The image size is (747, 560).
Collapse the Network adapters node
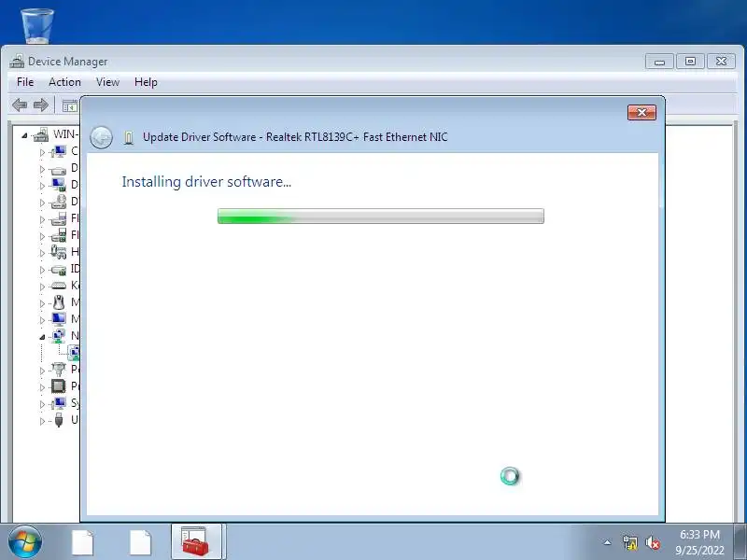pos(42,337)
